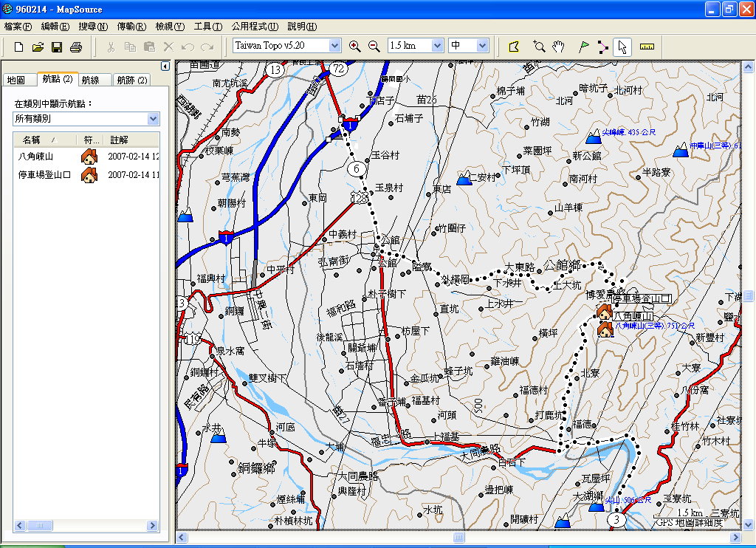Click the house symbol for 停車場登山口 waypoint
This screenshot has width=756, height=548.
89,175
